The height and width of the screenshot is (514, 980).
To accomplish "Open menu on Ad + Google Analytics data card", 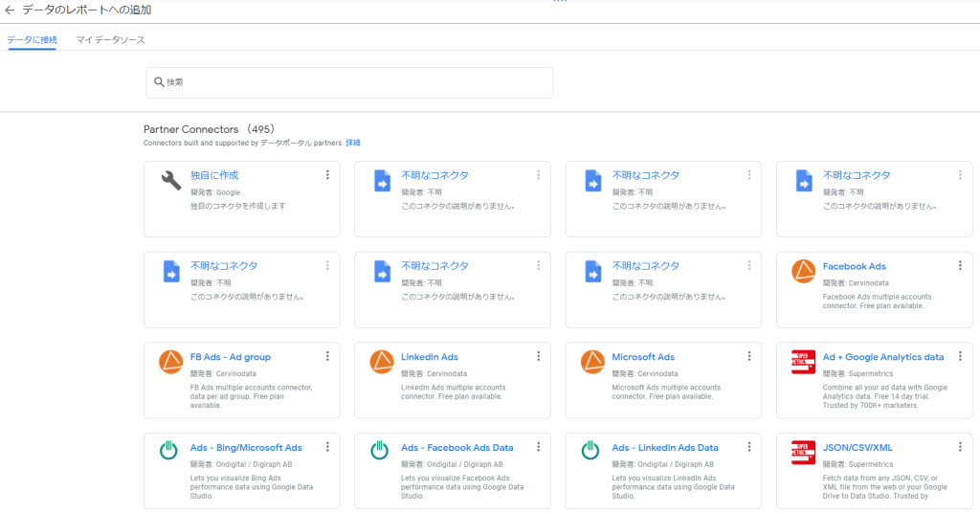I will [960, 356].
